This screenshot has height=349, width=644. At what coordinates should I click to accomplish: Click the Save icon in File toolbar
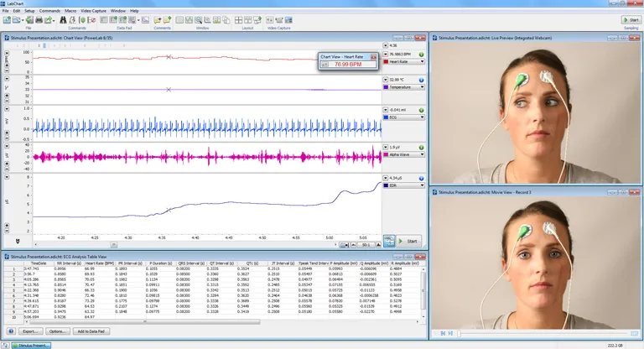(x=30, y=19)
